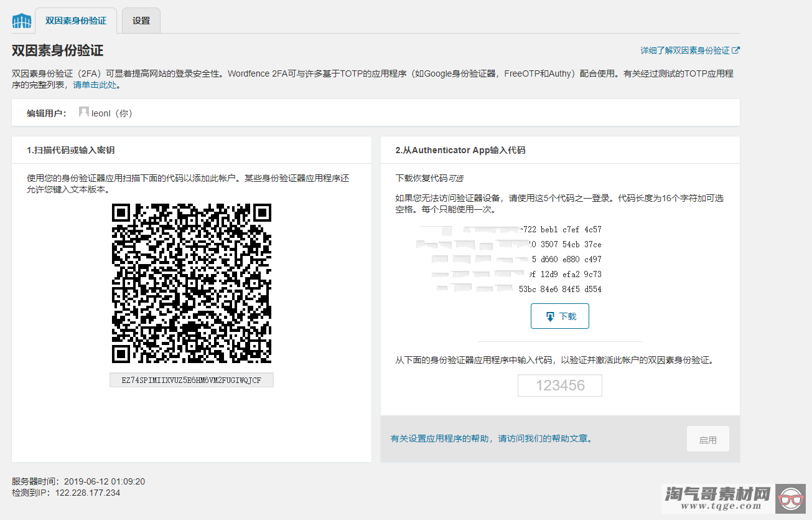This screenshot has width=812, height=520.
Task: Click the Wordfence logo icon
Action: pyautogui.click(x=22, y=21)
